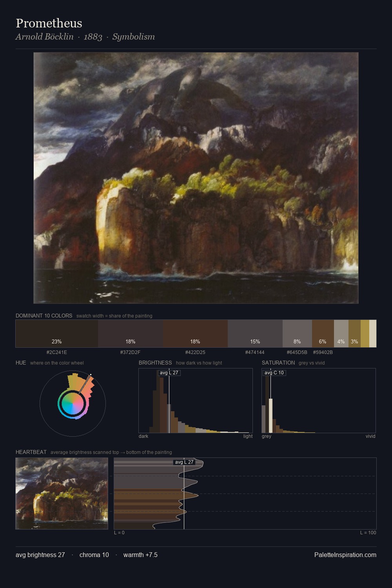Viewport: 392px width, 588px height.
Task: Select the gold swatch after 3%
Action: pyautogui.click(x=365, y=334)
